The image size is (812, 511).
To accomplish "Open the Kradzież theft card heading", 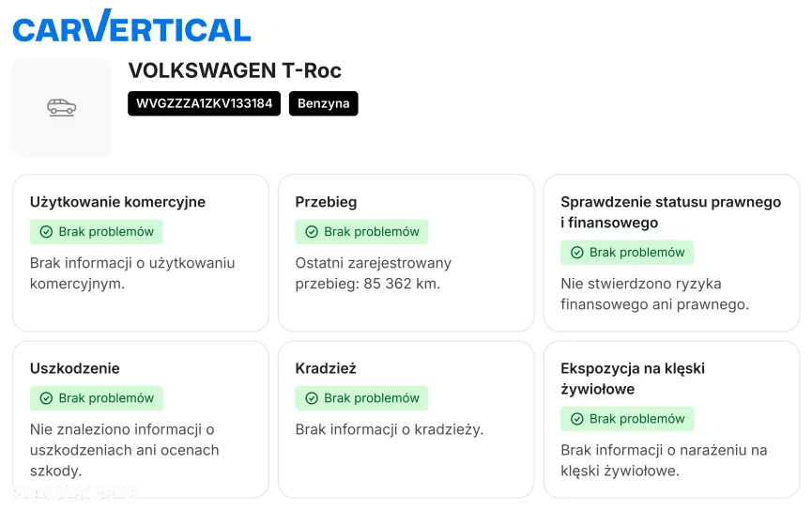I will (326, 368).
